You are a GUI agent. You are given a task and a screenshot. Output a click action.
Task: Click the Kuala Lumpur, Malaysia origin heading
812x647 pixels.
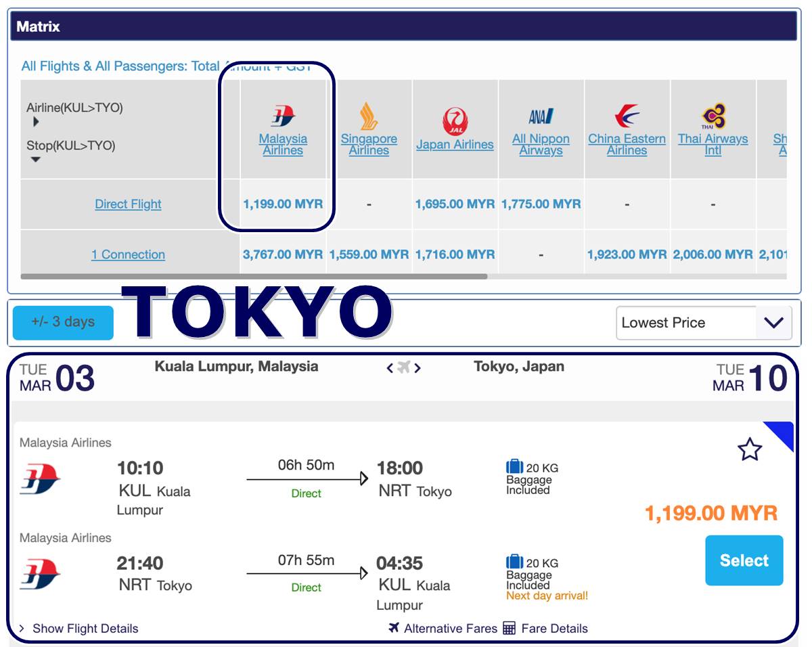236,366
